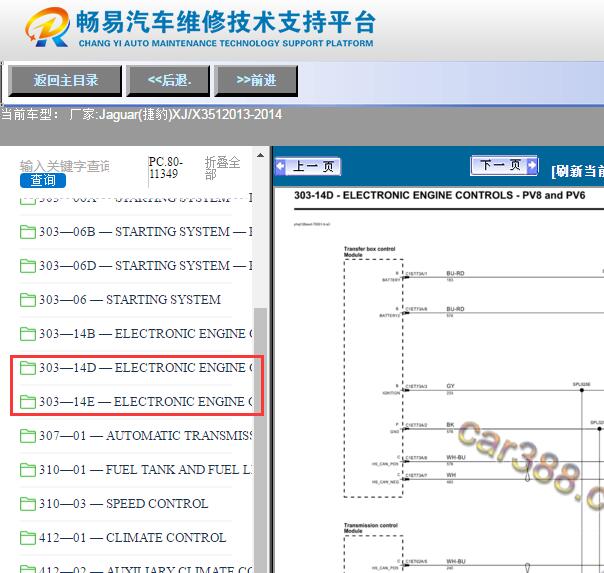604x573 pixels.
Task: Select 303—14B — ELECTRONIC ENGINE entry
Action: (146, 333)
